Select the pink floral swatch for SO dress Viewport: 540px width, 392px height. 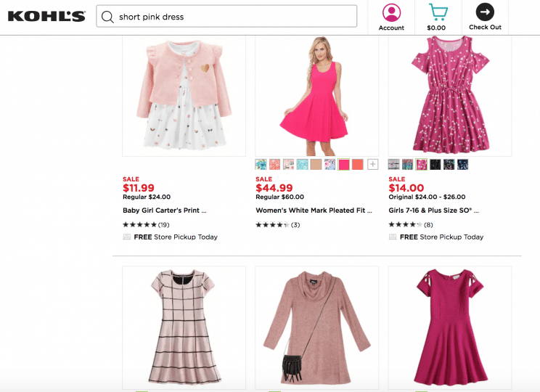[x=422, y=164]
